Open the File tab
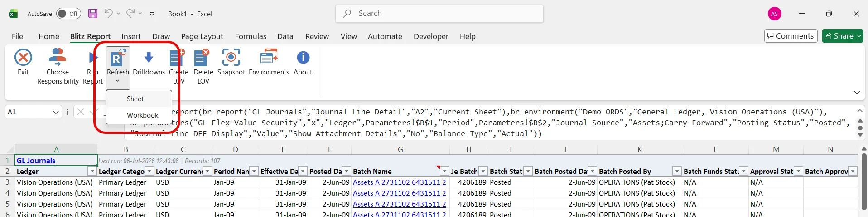Image resolution: width=868 pixels, height=217 pixels. tap(17, 36)
